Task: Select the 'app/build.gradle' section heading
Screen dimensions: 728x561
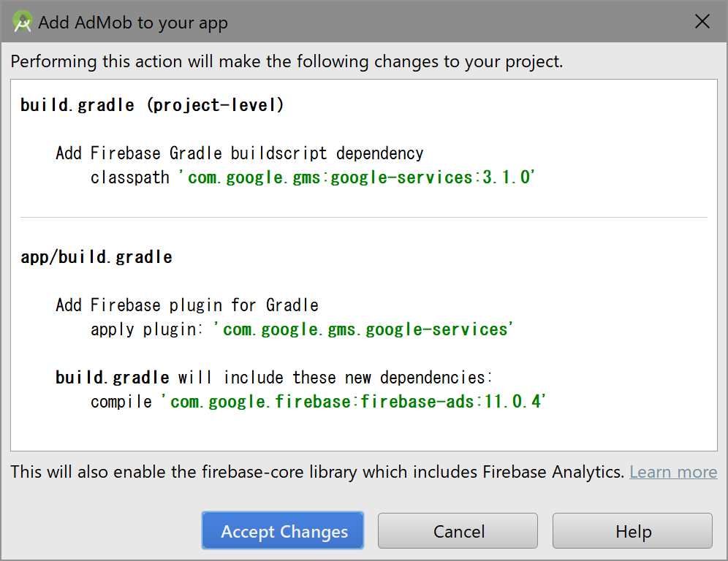Action: point(96,257)
